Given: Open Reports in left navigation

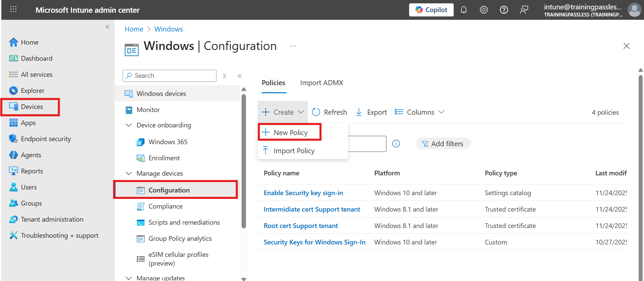Looking at the screenshot, I should pos(26,171).
